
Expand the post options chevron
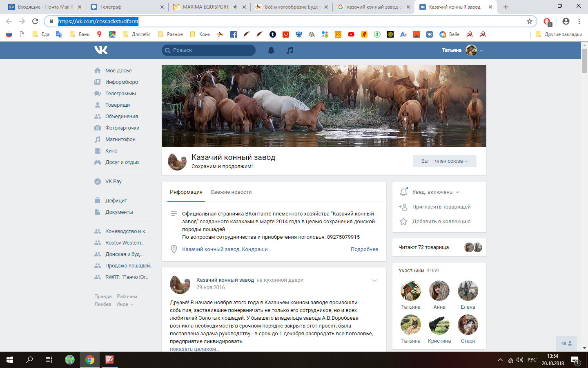[374, 280]
